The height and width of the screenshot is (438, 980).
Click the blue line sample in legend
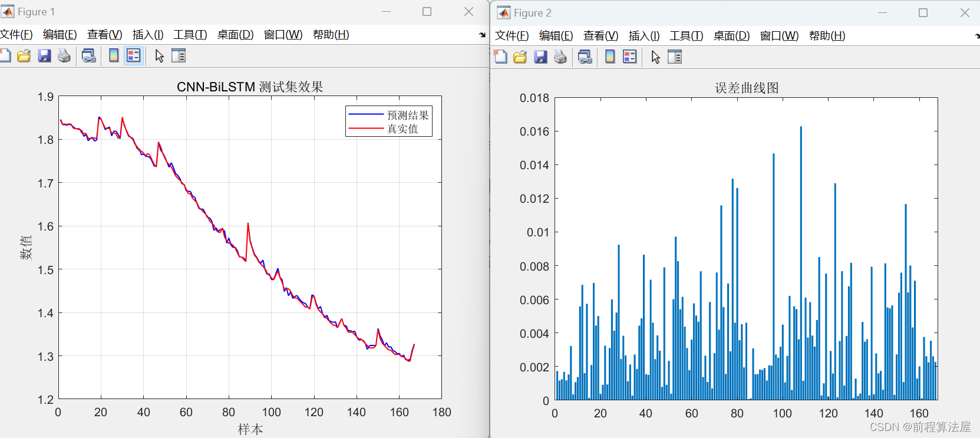(x=366, y=114)
